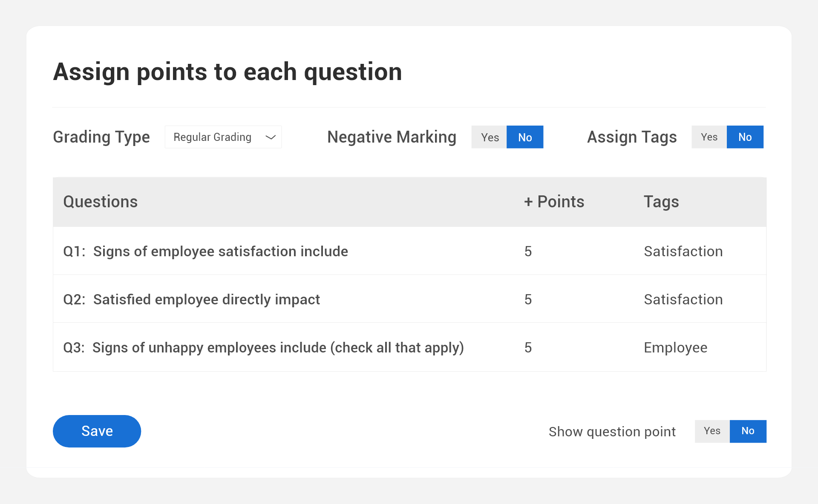Image resolution: width=818 pixels, height=504 pixels.
Task: Edit the points value for Q3
Action: point(528,348)
